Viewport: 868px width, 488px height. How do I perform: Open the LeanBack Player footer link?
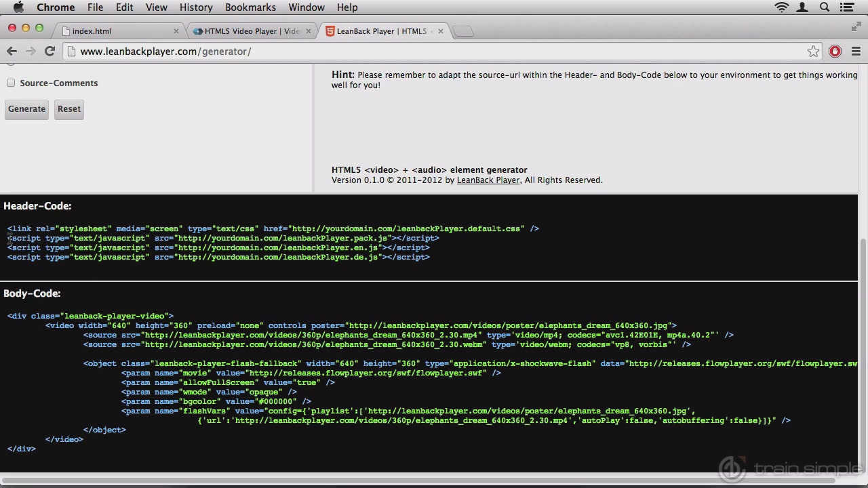point(488,180)
